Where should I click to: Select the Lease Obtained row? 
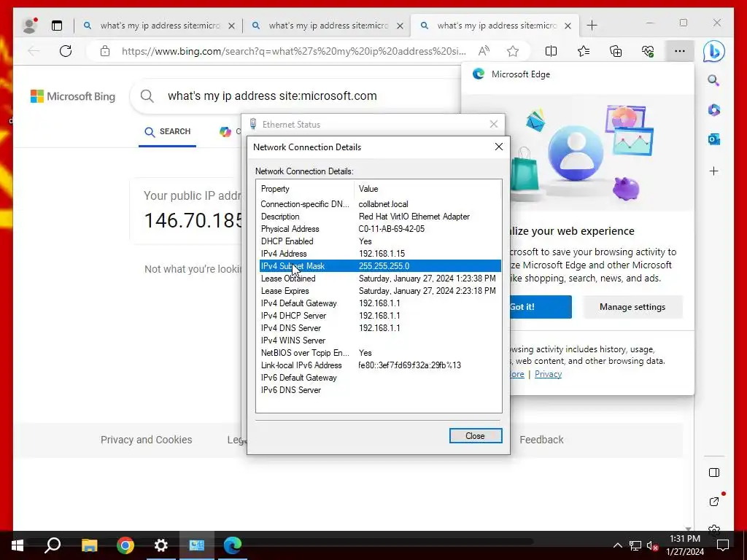click(379, 279)
